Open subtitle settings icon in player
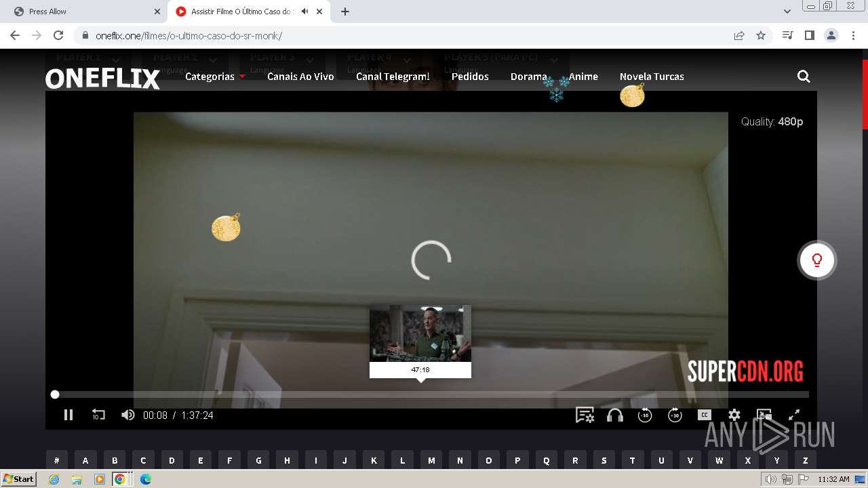 [585, 415]
